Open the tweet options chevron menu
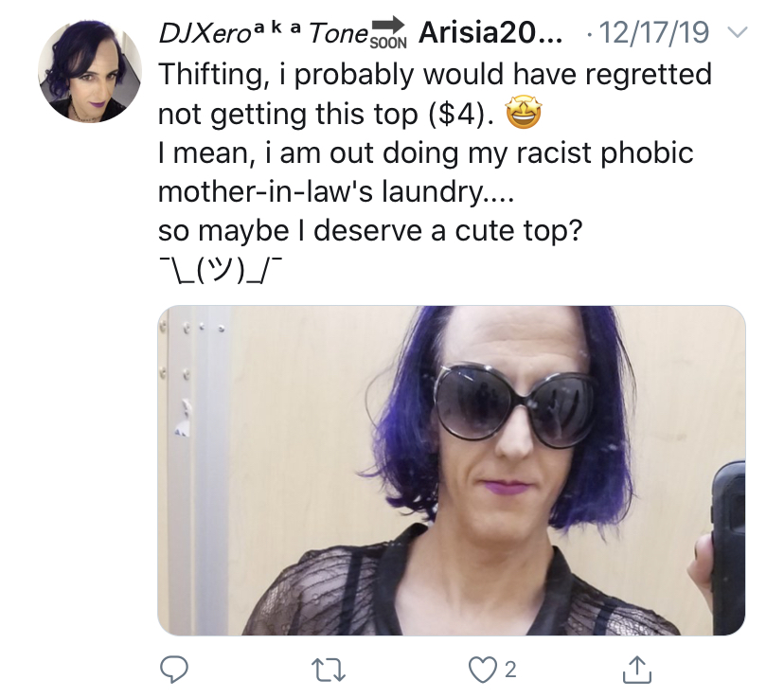The width and height of the screenshot is (784, 698). coord(737,33)
